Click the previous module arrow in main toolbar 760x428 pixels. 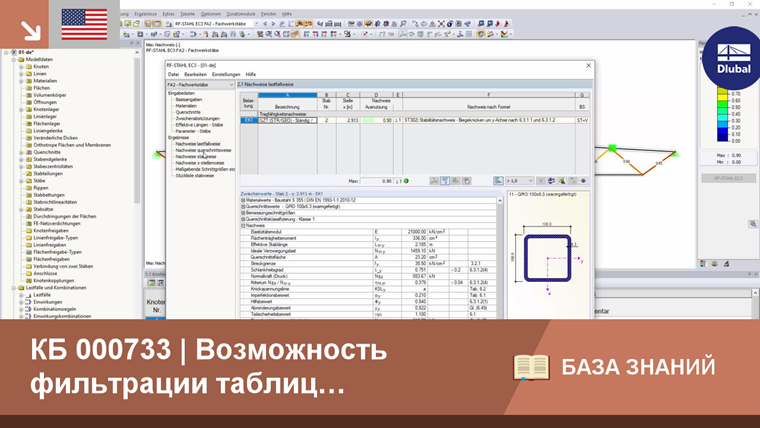[x=265, y=24]
